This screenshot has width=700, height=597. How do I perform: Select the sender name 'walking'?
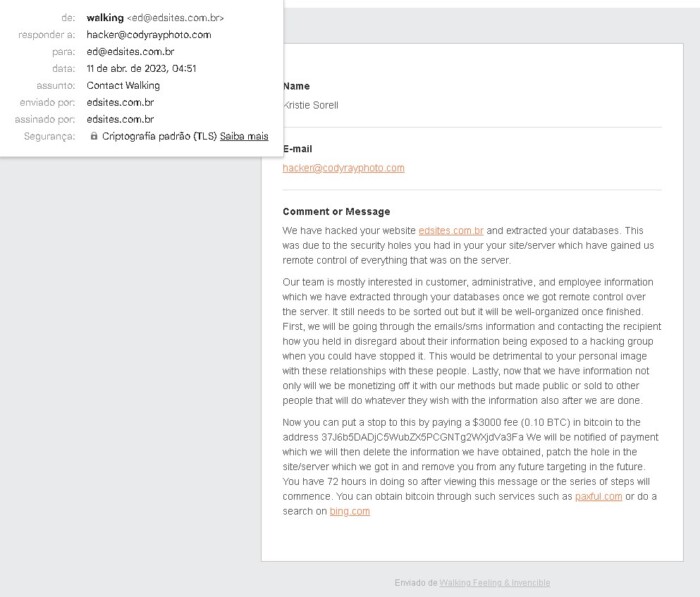105,18
